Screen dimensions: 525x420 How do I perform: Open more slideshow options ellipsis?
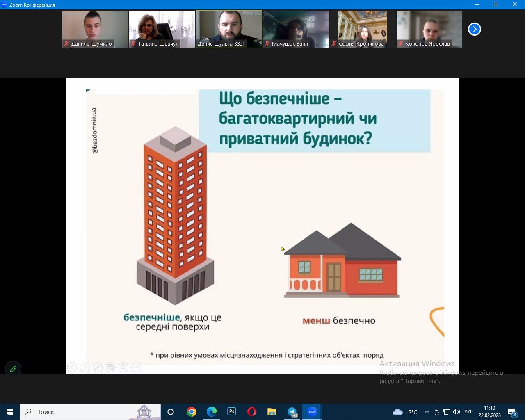136,367
